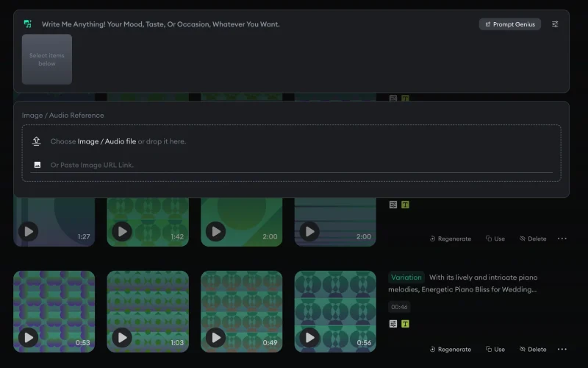Play the 0:49 track
The image size is (588, 368).
(216, 337)
